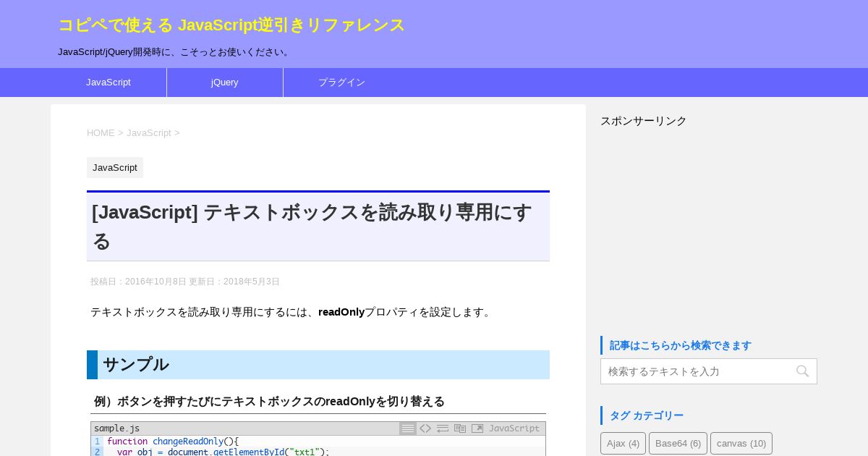Copy code with the copy icon
Image resolution: width=868 pixels, height=456 pixels.
coord(460,428)
